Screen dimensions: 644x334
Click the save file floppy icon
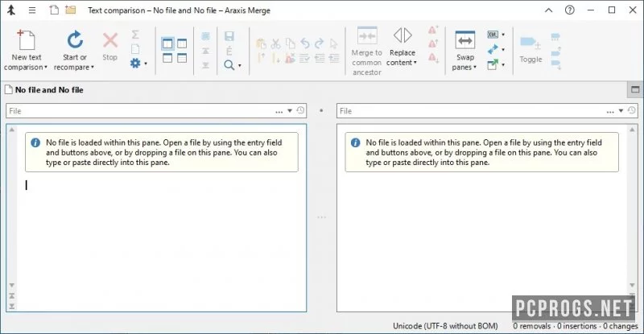(x=229, y=36)
